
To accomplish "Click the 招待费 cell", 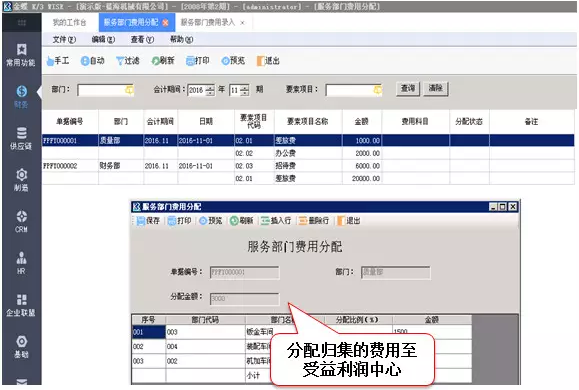I will (308, 166).
